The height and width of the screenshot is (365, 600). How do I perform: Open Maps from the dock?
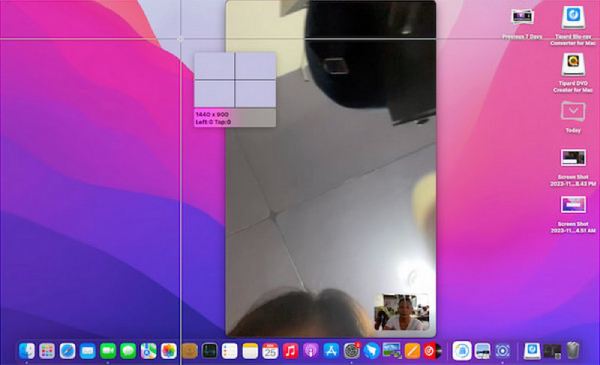point(148,351)
